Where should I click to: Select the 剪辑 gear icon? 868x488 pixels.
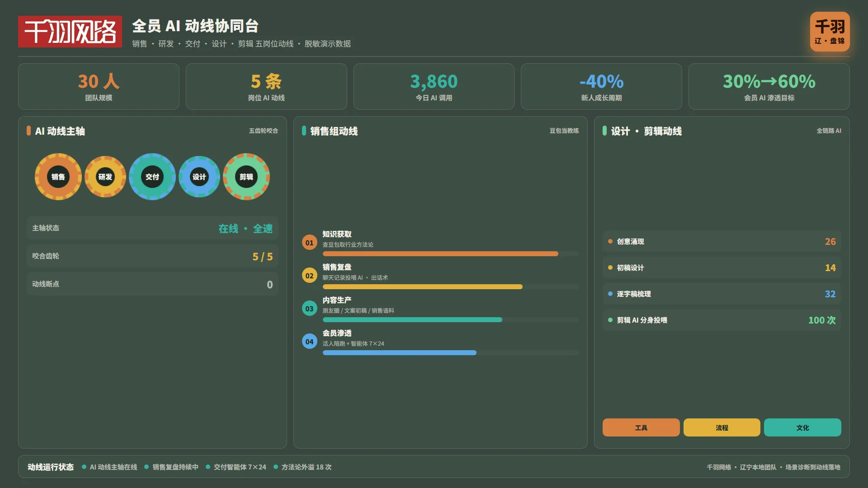click(x=246, y=177)
